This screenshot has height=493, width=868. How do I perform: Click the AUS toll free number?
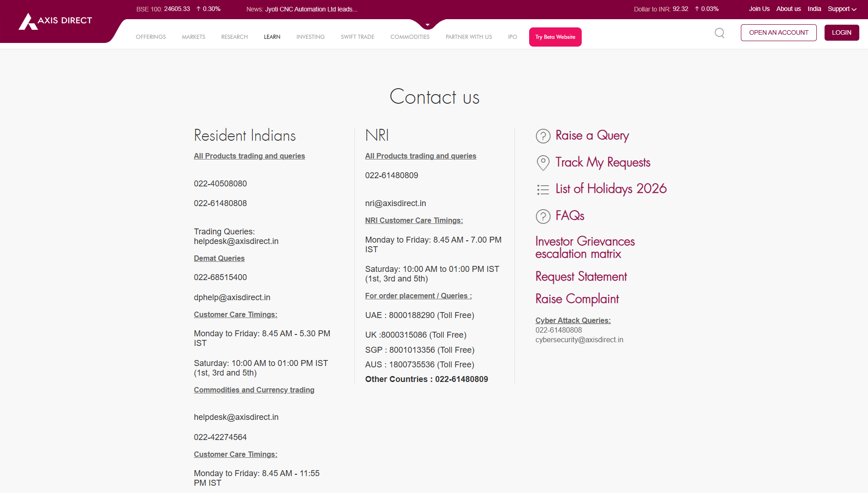[x=420, y=365]
